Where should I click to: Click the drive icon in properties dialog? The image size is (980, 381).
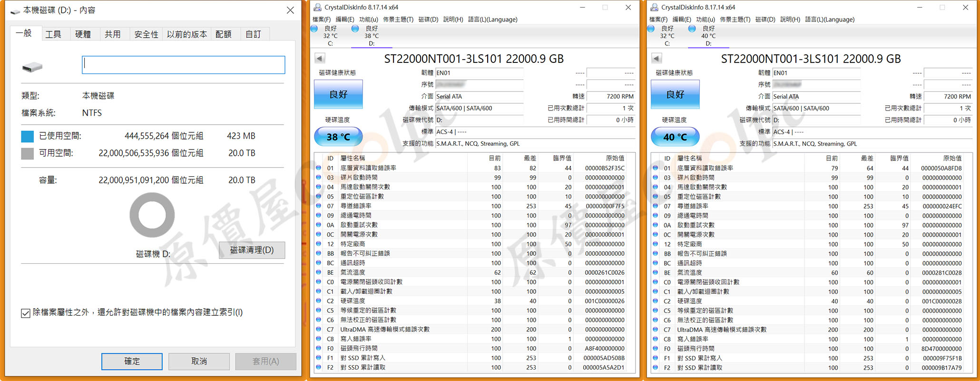pyautogui.click(x=32, y=67)
